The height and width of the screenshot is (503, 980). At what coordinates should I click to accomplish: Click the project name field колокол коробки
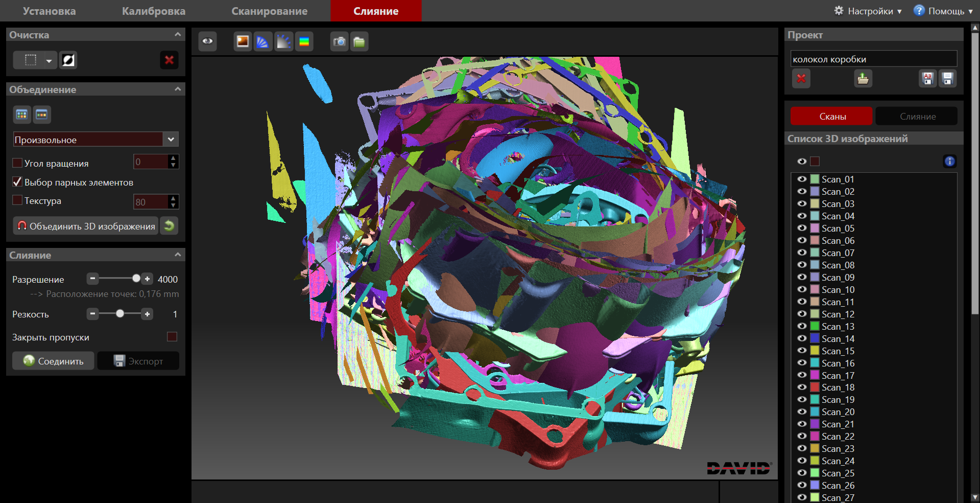coord(873,59)
